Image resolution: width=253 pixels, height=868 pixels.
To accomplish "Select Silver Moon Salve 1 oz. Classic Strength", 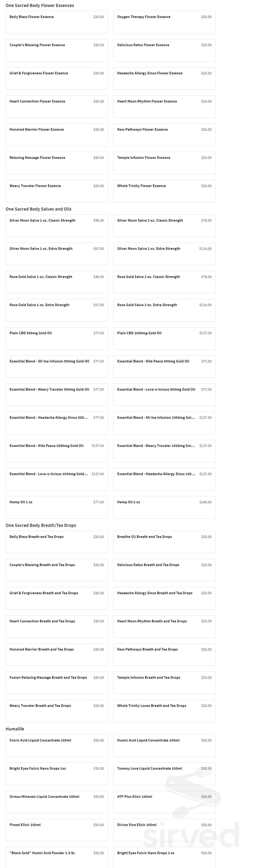I will pyautogui.click(x=57, y=226).
